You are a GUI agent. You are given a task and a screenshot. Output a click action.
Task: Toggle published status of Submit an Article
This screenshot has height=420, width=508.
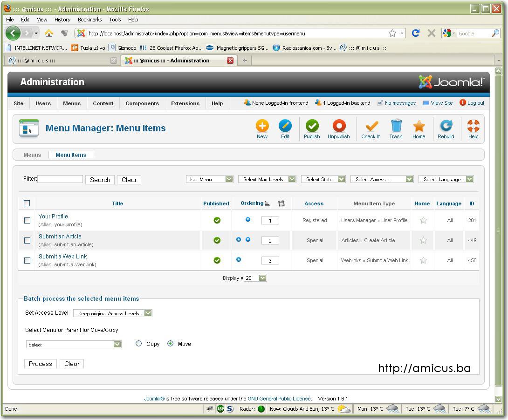[x=217, y=240]
